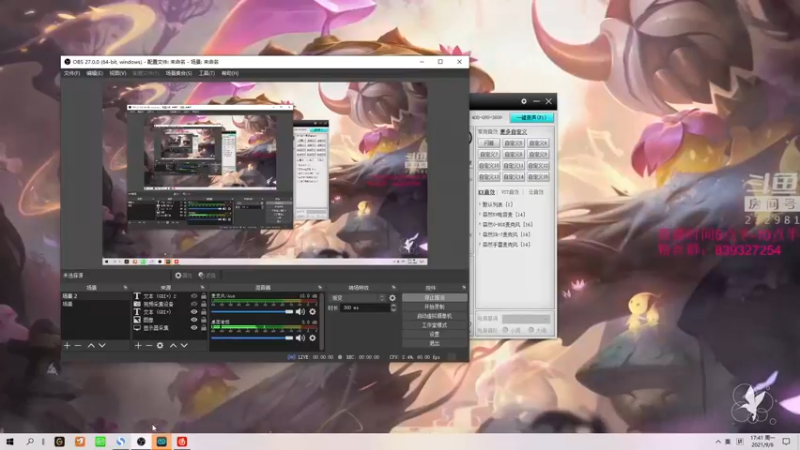Move the source down with the arrow icon
The image size is (800, 450).
tap(184, 345)
